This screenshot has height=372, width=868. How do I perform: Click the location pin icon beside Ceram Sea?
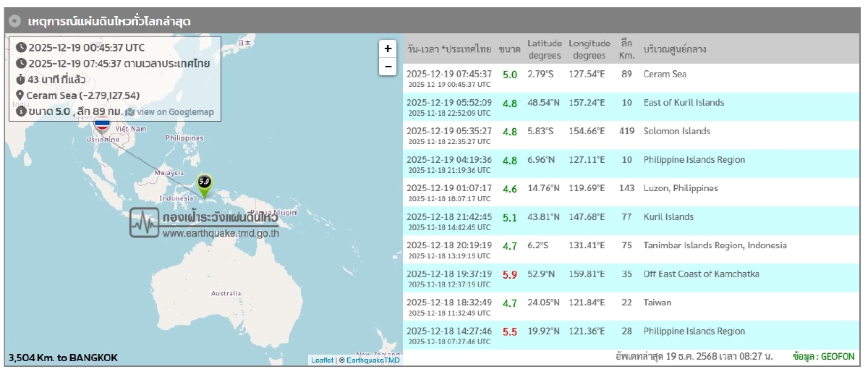pos(20,96)
